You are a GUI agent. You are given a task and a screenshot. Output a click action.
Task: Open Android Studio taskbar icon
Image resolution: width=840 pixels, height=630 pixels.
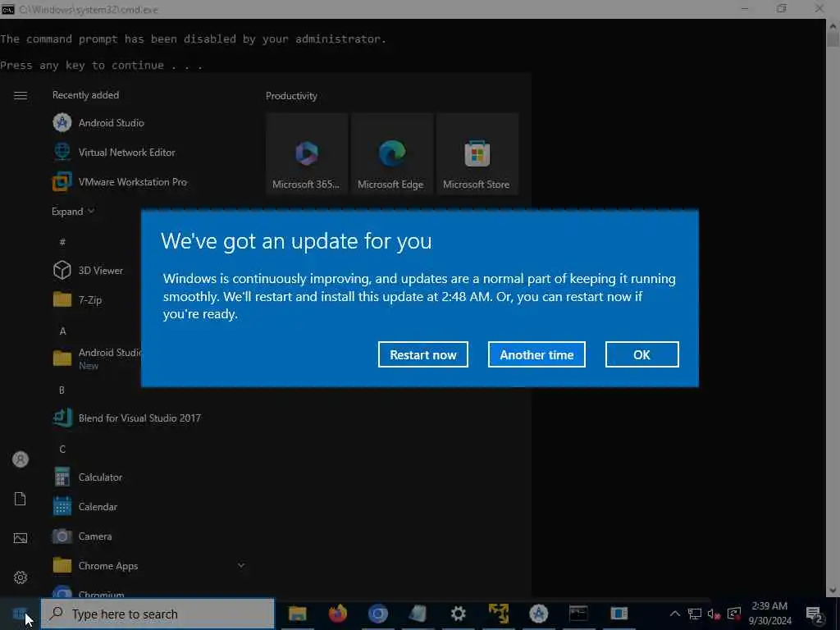(538, 614)
